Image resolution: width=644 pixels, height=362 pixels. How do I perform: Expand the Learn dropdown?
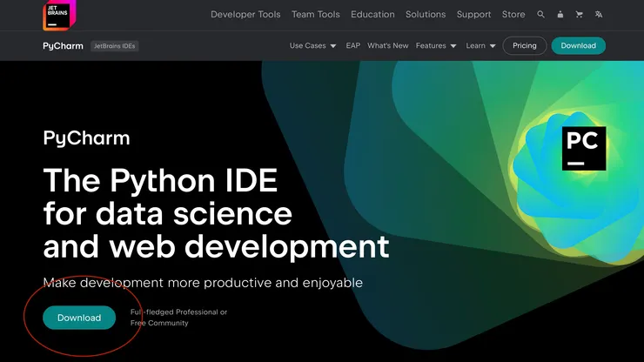480,45
